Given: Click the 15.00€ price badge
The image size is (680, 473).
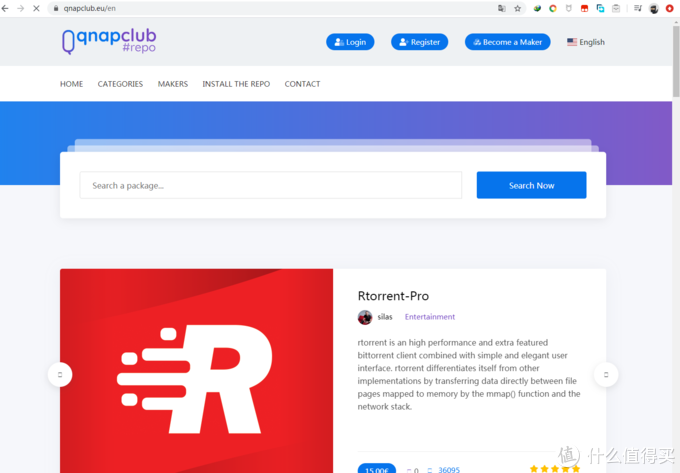Looking at the screenshot, I should [x=376, y=469].
